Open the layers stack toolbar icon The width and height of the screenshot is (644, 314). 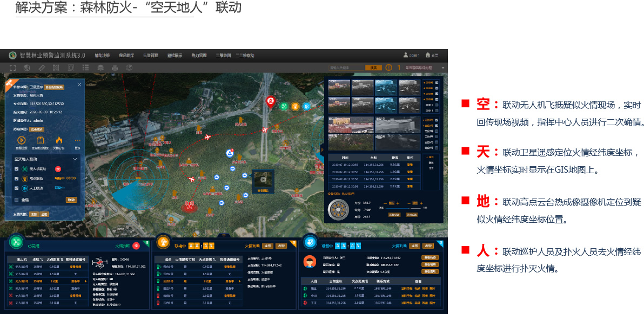pyautogui.click(x=100, y=67)
